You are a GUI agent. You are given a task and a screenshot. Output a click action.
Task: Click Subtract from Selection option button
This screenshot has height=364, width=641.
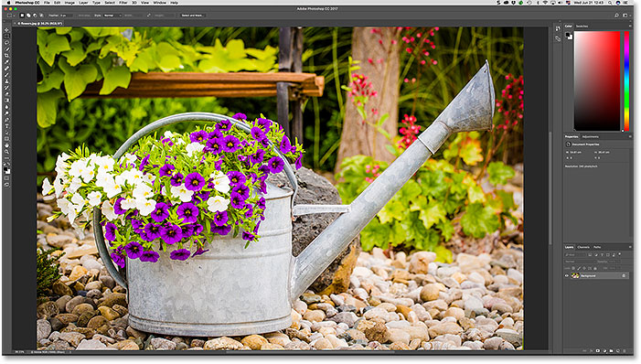(35, 16)
